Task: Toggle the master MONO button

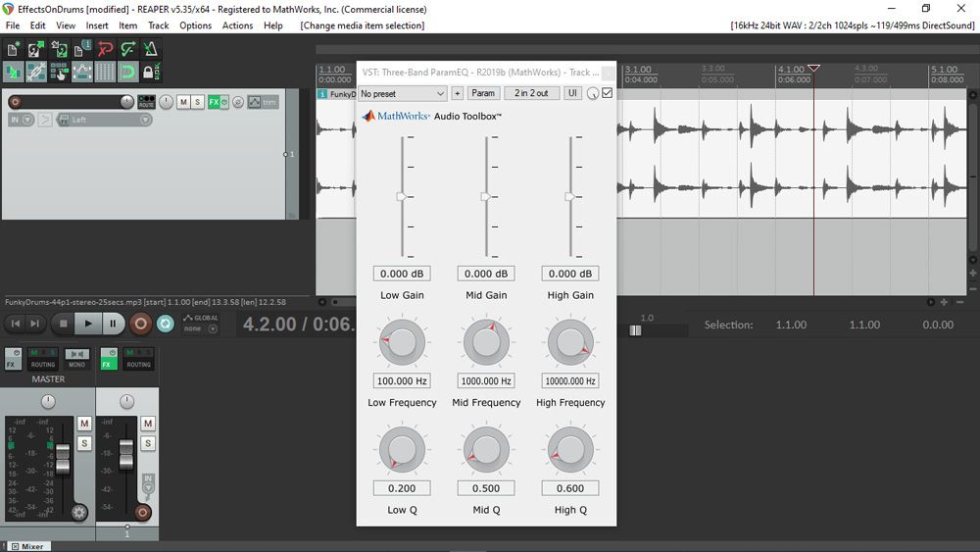Action: [76, 359]
